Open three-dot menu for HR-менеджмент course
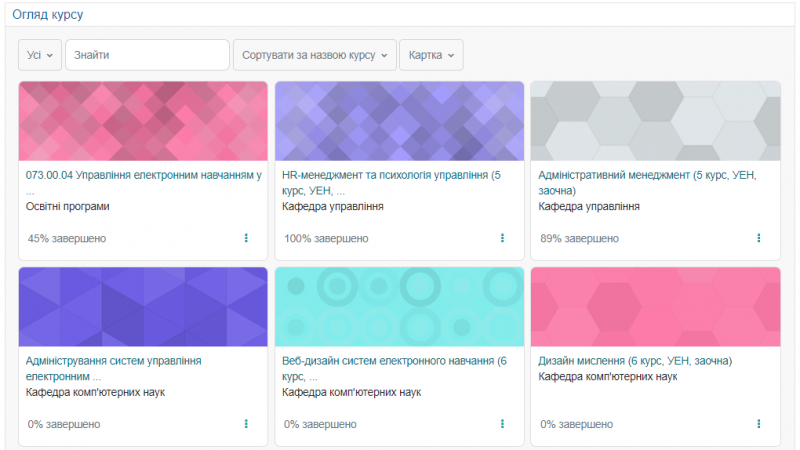 (502, 238)
